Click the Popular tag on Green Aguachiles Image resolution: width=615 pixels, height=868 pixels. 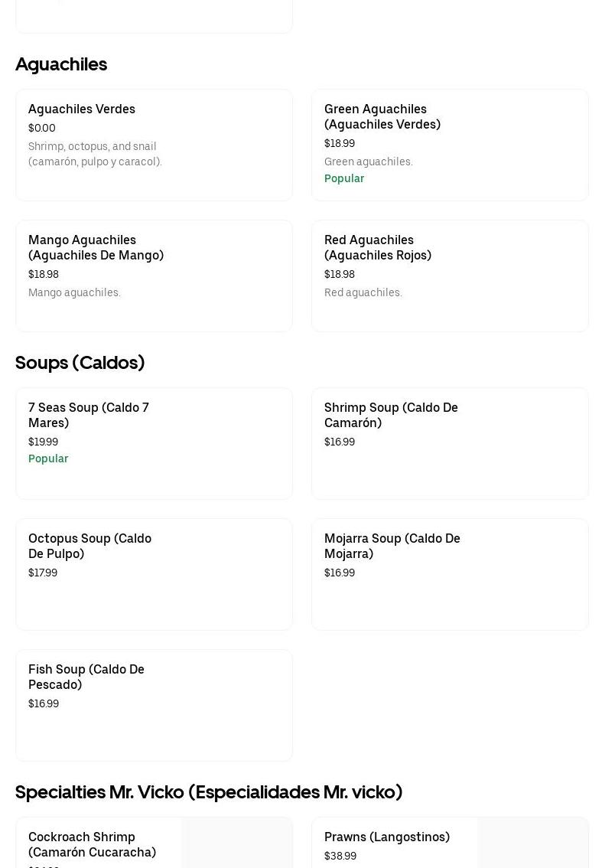[x=343, y=178]
